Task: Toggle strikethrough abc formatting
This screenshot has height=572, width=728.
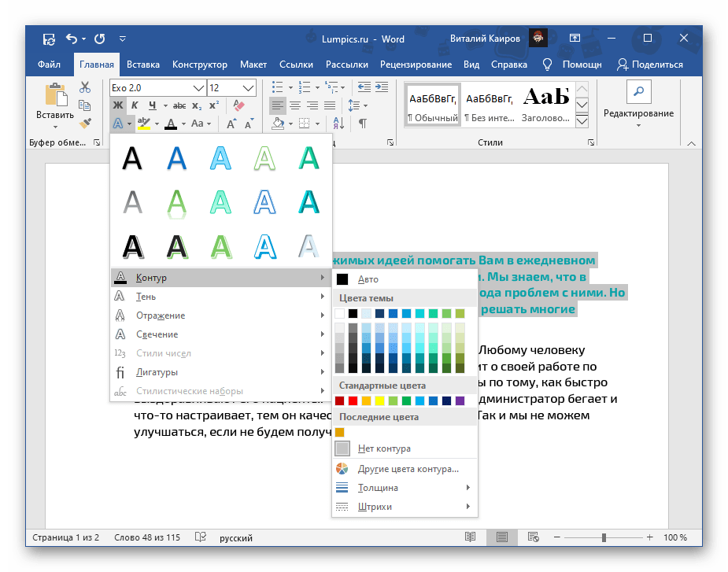Action: 179,106
